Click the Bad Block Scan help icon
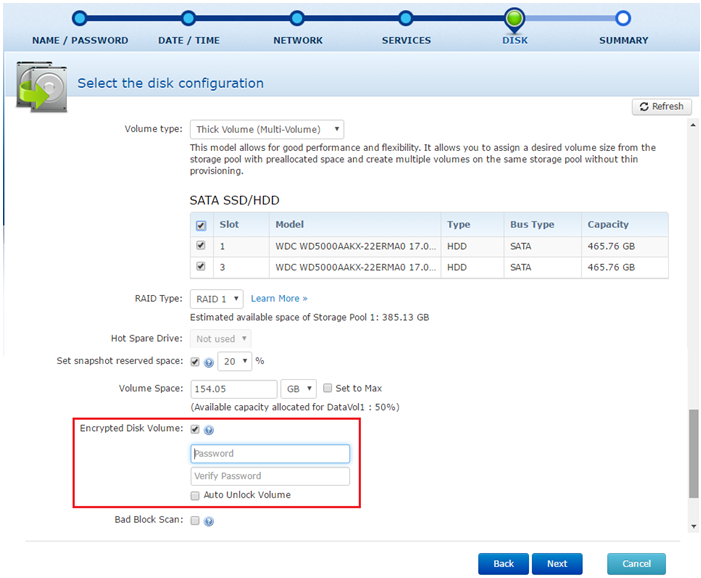Viewport: 701px width, 578px height. tap(209, 521)
